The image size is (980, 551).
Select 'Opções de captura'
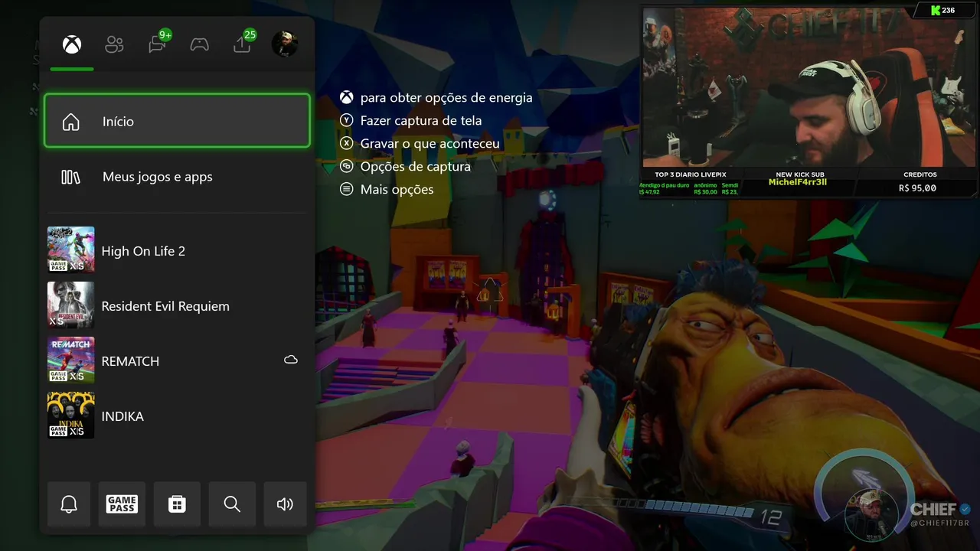tap(416, 166)
